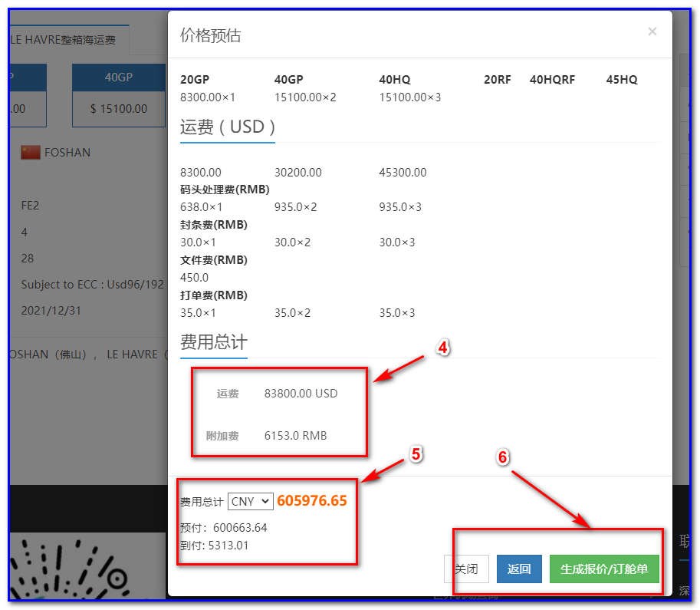Click the 45HQ column label
700x610 pixels.
point(621,79)
